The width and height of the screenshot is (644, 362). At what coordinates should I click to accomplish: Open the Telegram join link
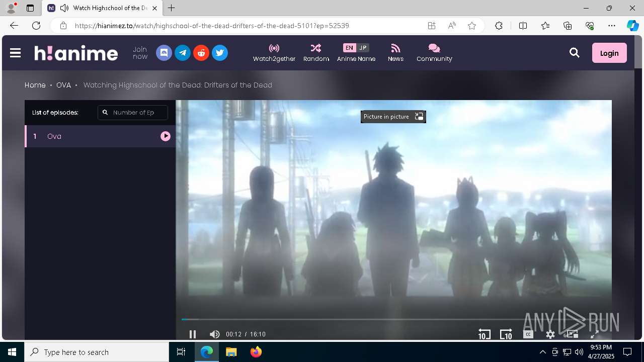pos(183,53)
